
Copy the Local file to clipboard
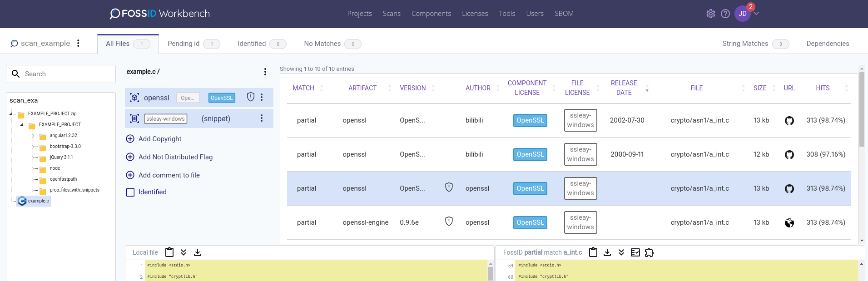click(x=169, y=252)
